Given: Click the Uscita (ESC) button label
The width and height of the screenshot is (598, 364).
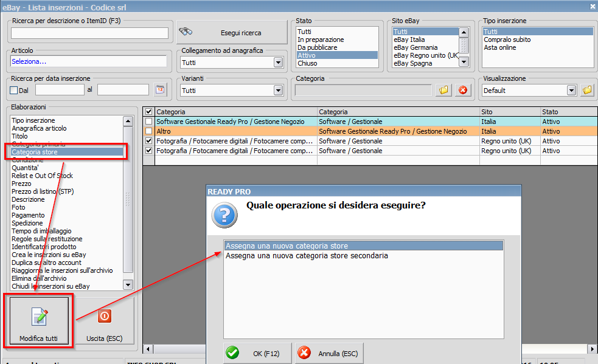Looking at the screenshot, I should (x=104, y=338).
